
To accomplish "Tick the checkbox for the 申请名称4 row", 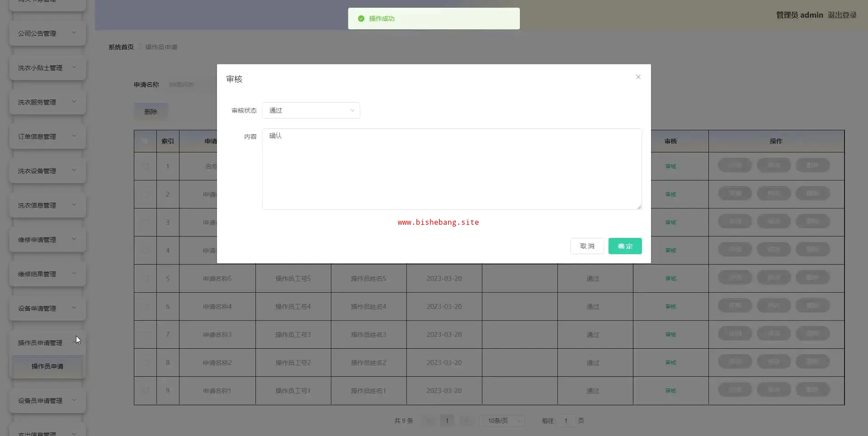I will pyautogui.click(x=145, y=307).
